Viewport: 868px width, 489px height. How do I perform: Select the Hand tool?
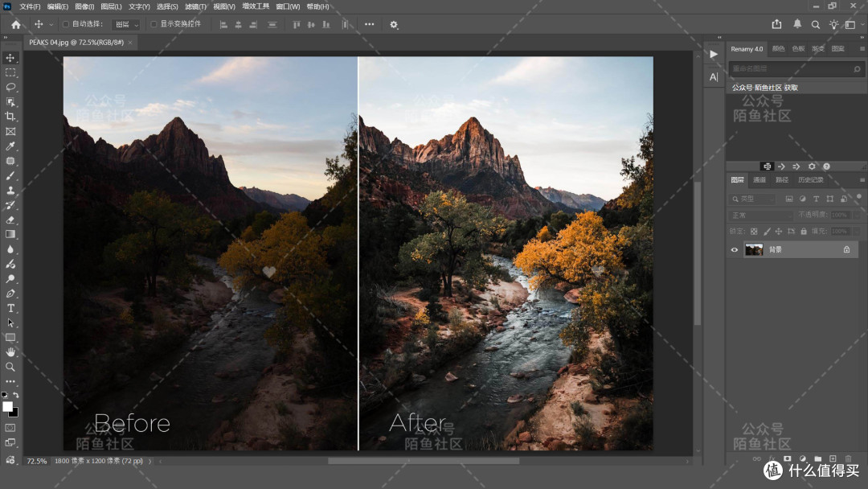click(x=10, y=352)
